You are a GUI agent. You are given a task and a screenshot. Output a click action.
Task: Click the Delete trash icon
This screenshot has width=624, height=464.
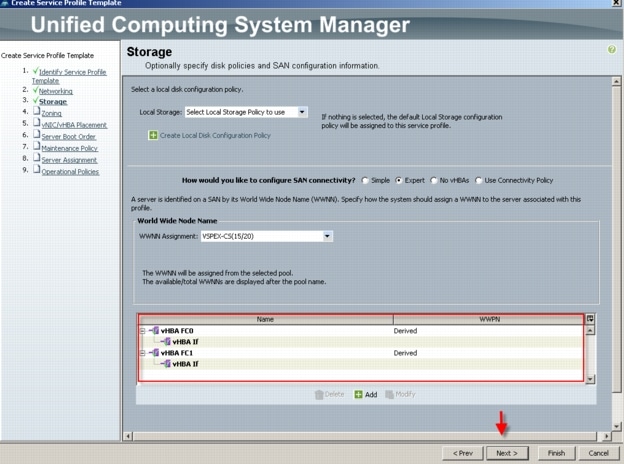(x=319, y=394)
